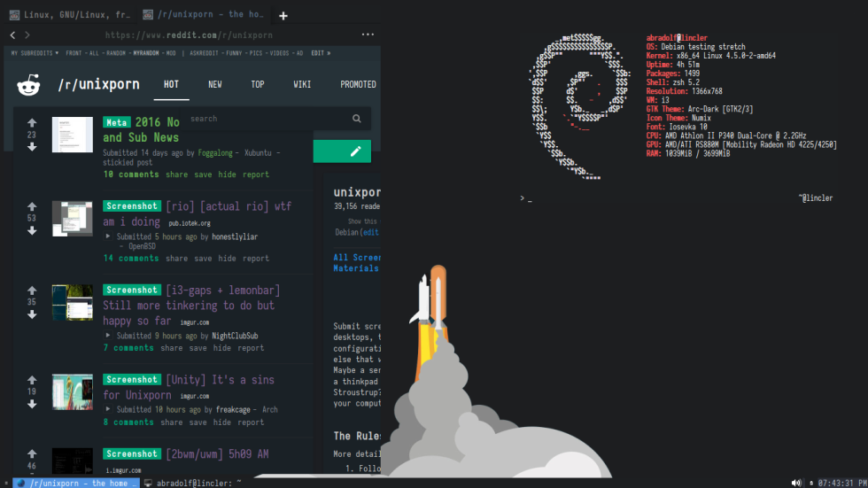Viewport: 868px width, 488px height.
Task: Upvote the [i3-gaps + lemonbar] post
Action: [32, 290]
